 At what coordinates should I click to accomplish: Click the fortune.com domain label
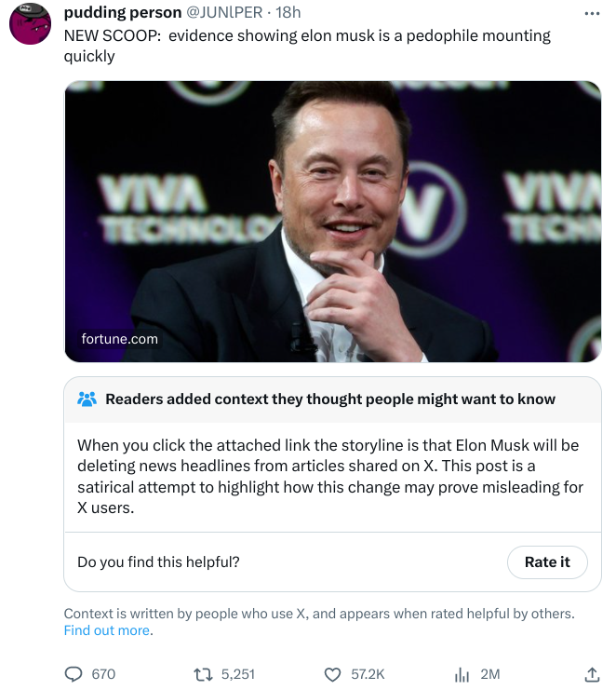point(119,339)
